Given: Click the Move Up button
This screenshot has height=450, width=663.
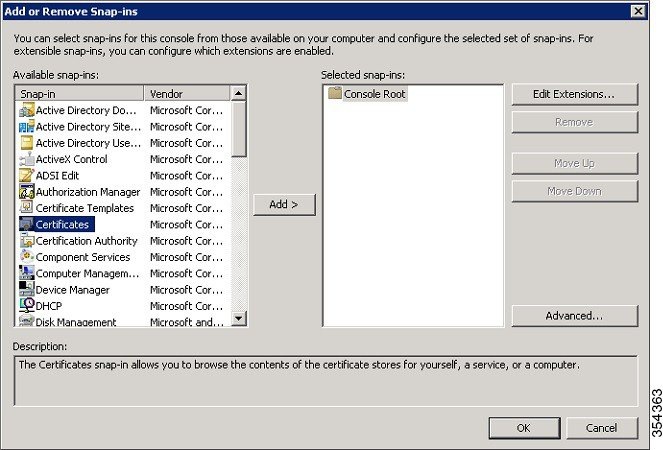Looking at the screenshot, I should point(574,163).
